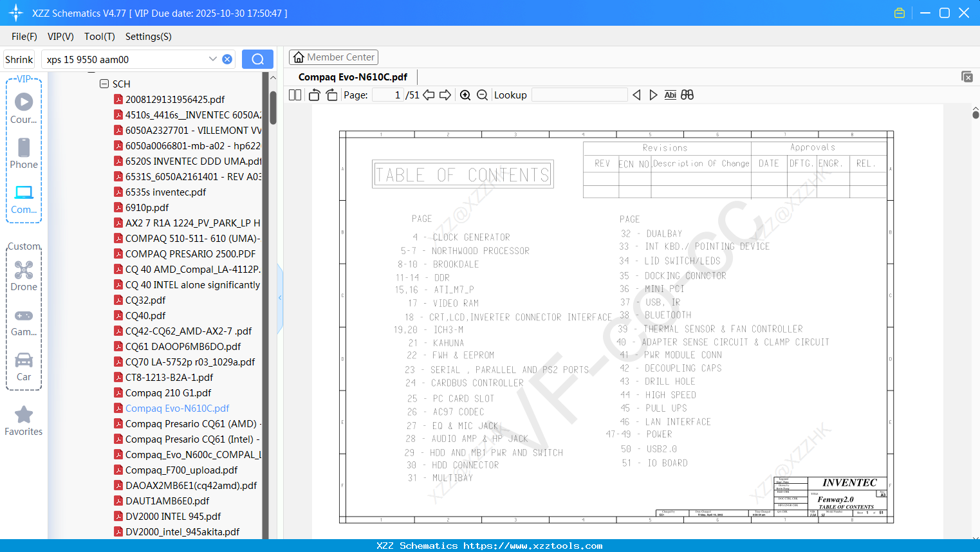Collapse the SCH folder
Viewport: 980px width, 552px height.
coord(104,84)
